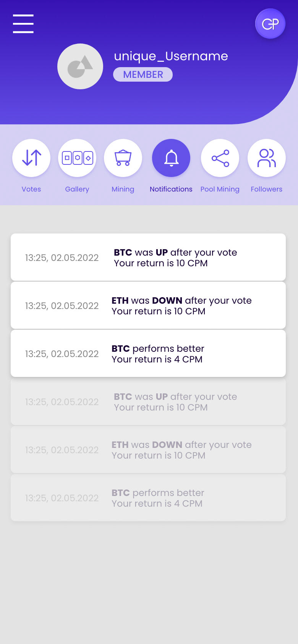Open the faded read ETH was DOWN notification
Image resolution: width=298 pixels, height=644 pixels.
pos(148,450)
